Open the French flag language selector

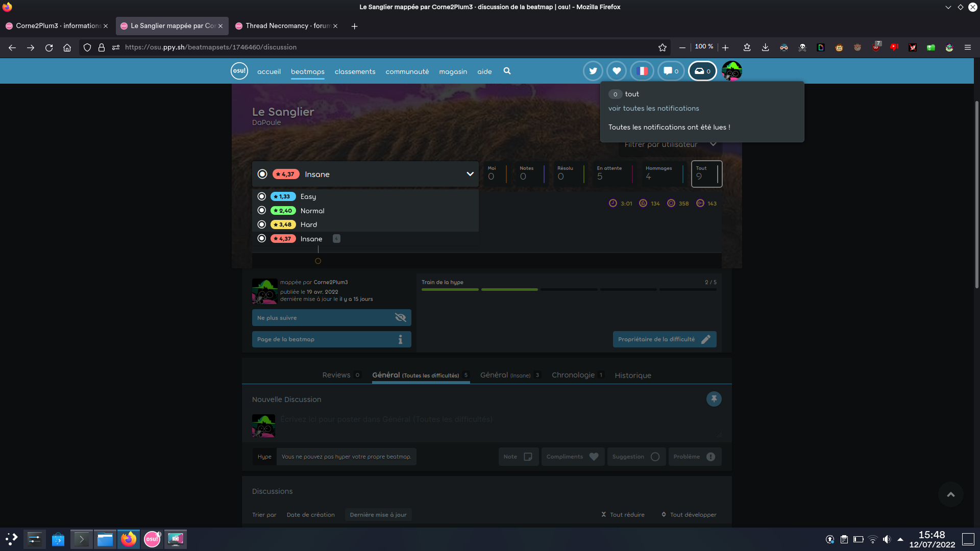coord(642,71)
